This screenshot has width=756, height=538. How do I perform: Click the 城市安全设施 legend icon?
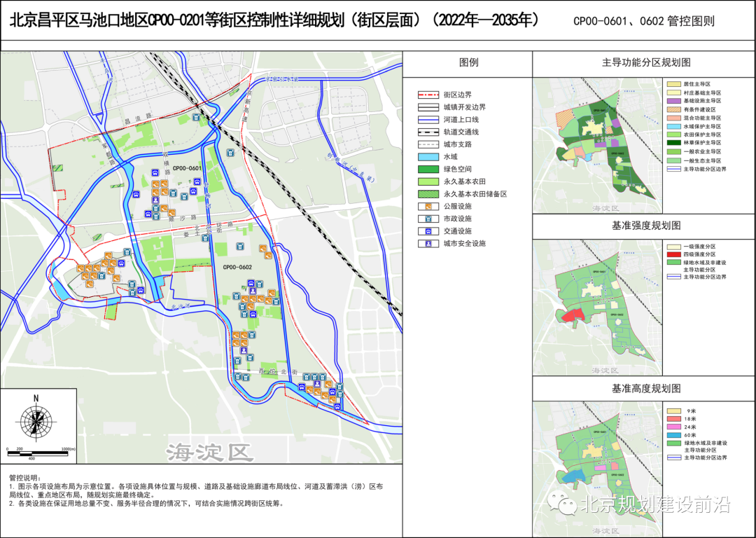(427, 244)
